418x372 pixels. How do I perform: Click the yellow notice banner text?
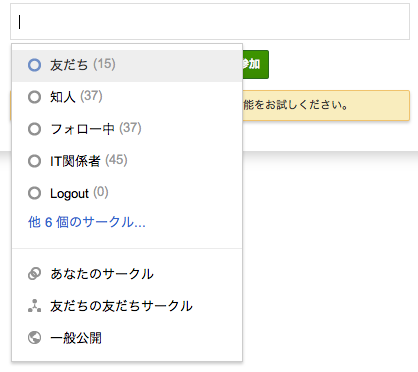pos(296,105)
